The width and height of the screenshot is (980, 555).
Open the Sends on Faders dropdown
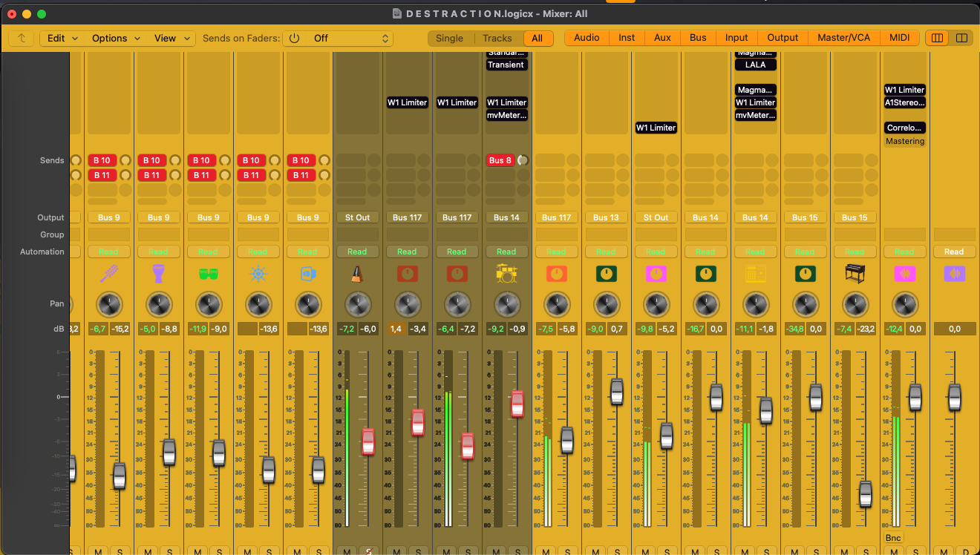point(339,38)
